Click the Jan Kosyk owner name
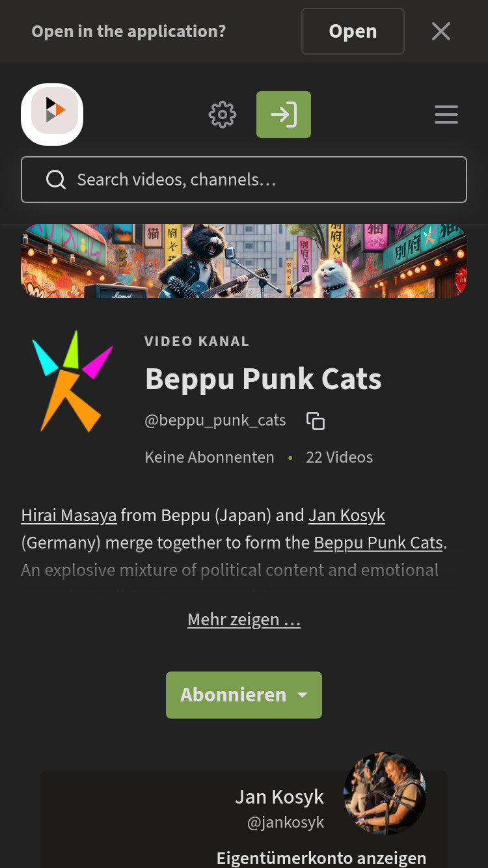 click(280, 797)
